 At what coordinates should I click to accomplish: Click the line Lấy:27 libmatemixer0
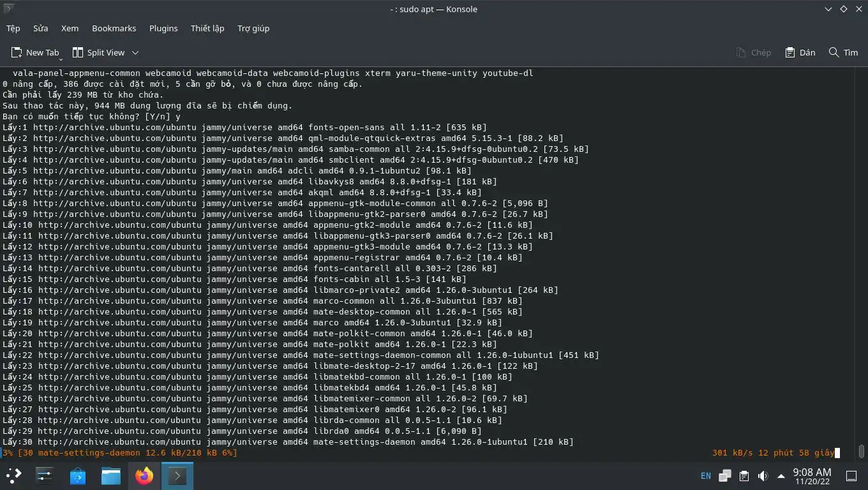255,409
